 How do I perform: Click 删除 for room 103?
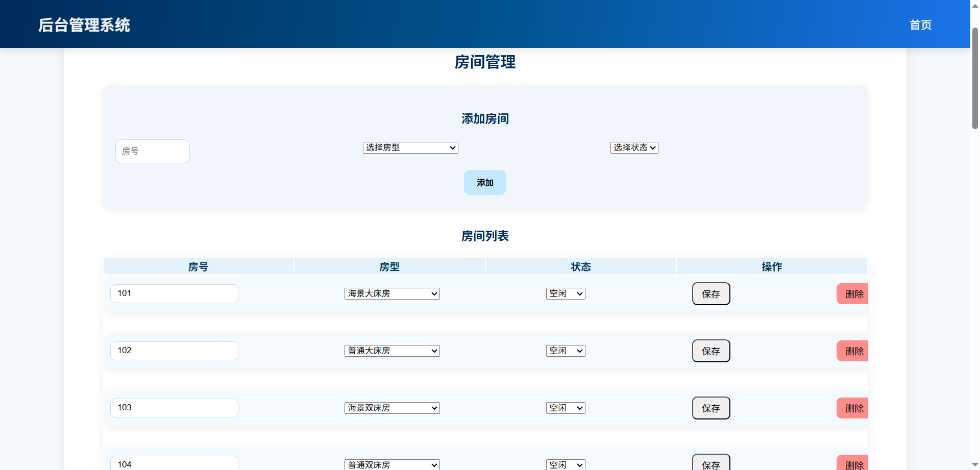(x=854, y=408)
